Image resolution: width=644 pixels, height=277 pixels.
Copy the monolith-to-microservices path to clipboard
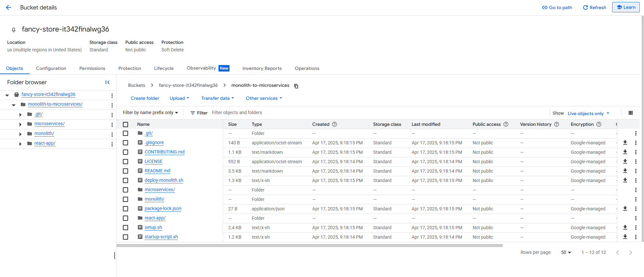[296, 86]
